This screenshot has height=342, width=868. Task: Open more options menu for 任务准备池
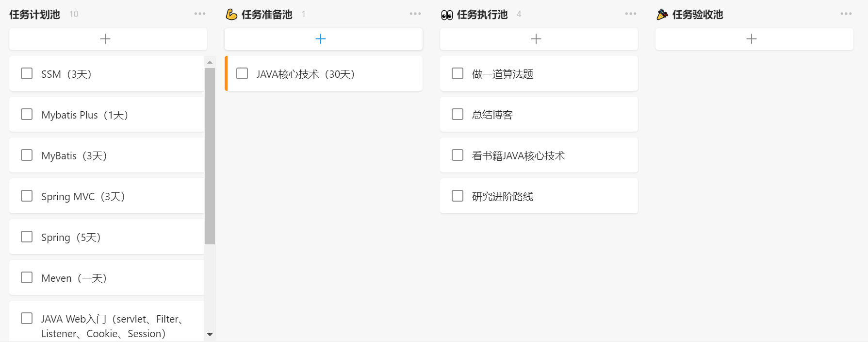(415, 14)
